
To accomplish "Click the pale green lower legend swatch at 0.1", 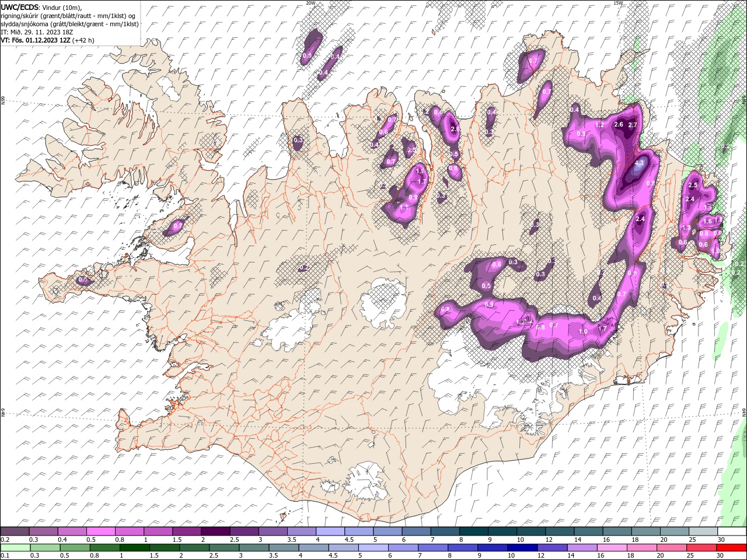I will pos(16,547).
